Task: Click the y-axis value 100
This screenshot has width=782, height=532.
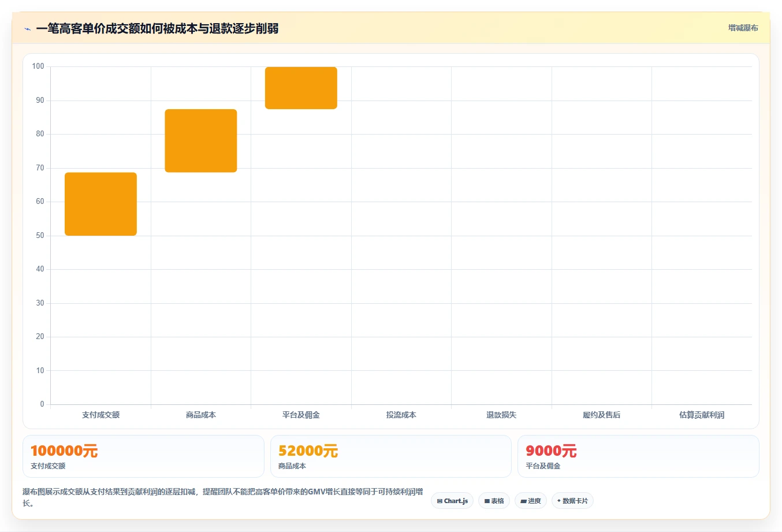Action: 38,66
